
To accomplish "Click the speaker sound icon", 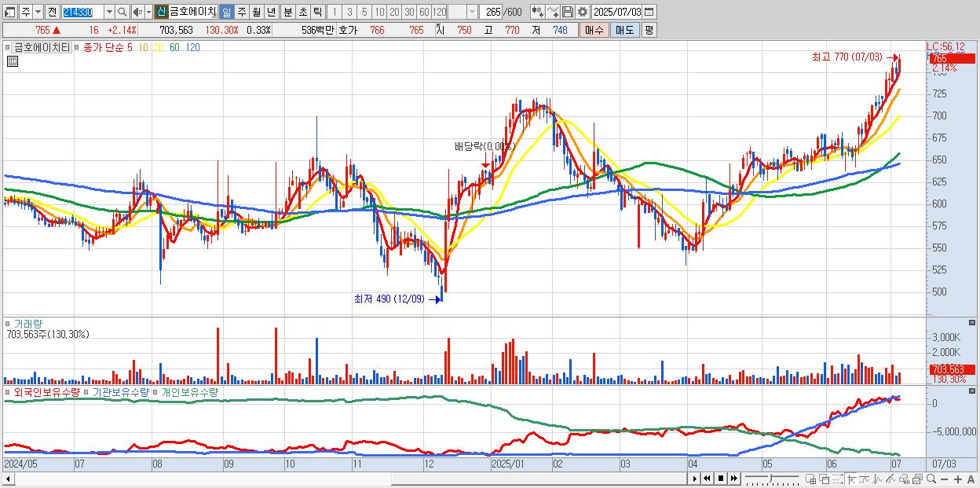I will click(x=137, y=12).
